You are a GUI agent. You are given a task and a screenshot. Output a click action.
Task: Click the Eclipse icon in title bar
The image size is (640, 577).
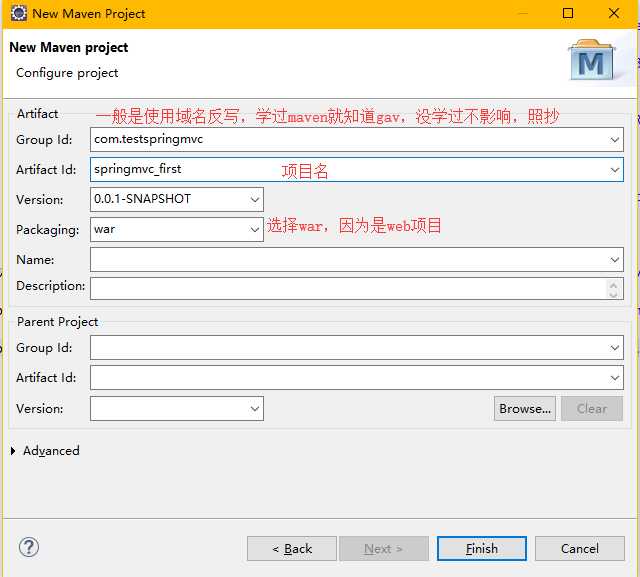(18, 13)
